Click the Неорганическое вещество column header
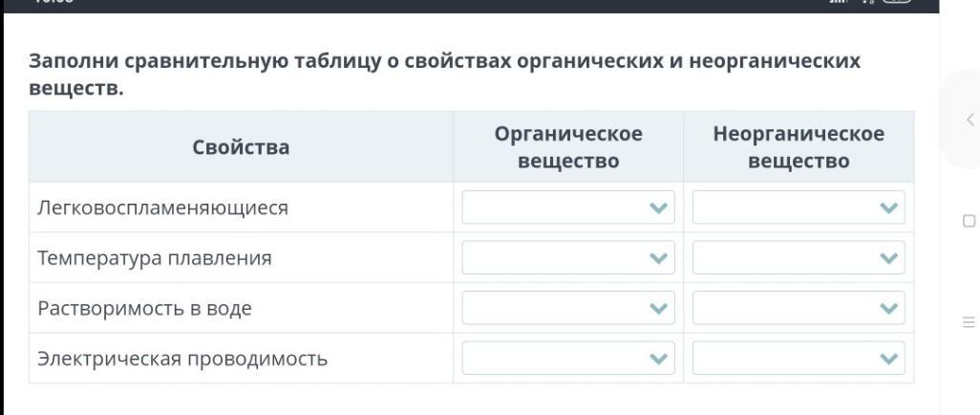The image size is (980, 415). [x=799, y=147]
